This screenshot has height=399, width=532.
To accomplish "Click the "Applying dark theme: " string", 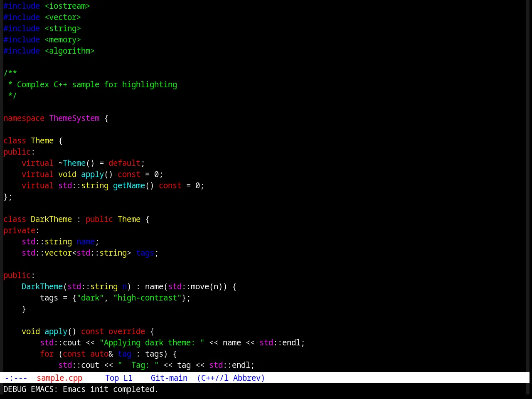I will pos(152,342).
